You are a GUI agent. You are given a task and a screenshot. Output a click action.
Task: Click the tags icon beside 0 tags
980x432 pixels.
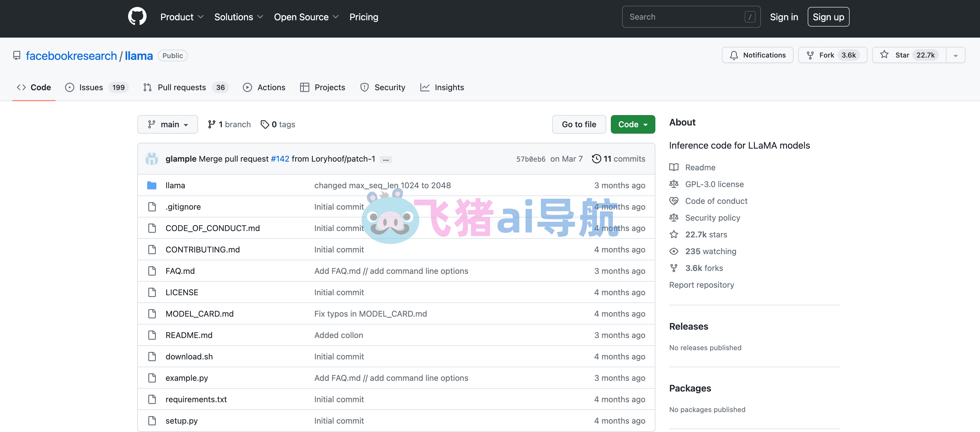265,124
